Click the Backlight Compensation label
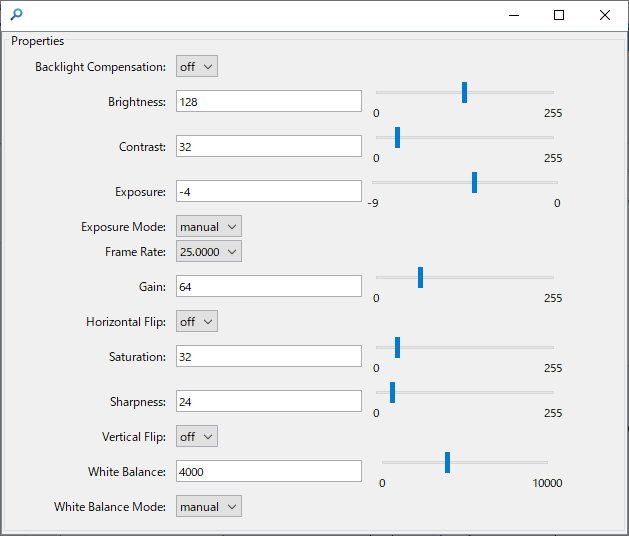 coord(100,67)
